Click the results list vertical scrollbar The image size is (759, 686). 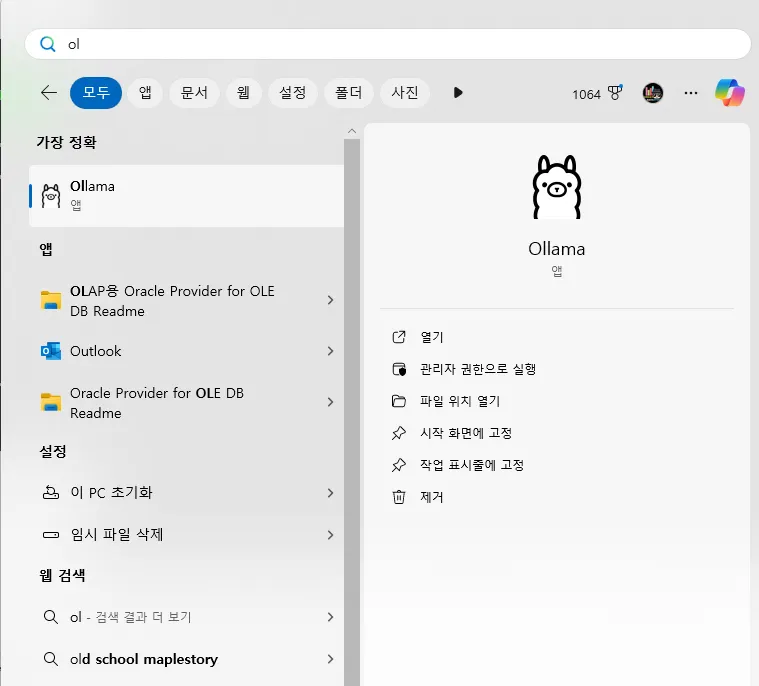[352, 412]
